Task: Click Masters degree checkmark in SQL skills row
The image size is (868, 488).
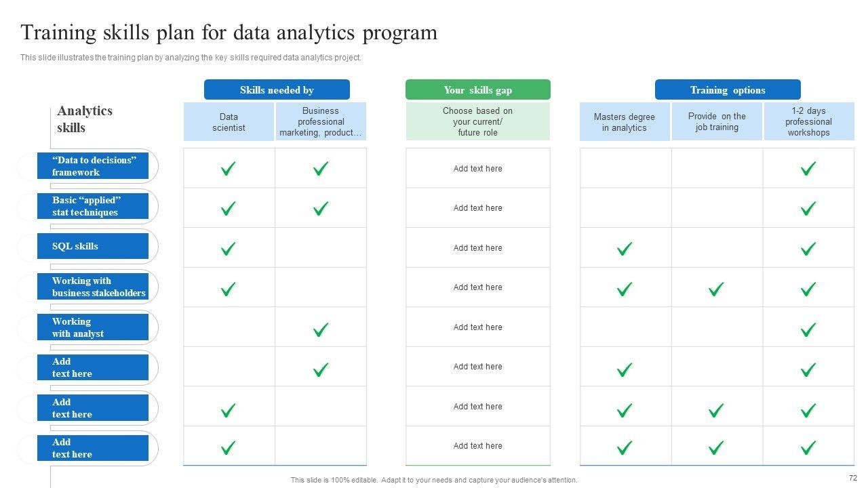Action: point(625,249)
